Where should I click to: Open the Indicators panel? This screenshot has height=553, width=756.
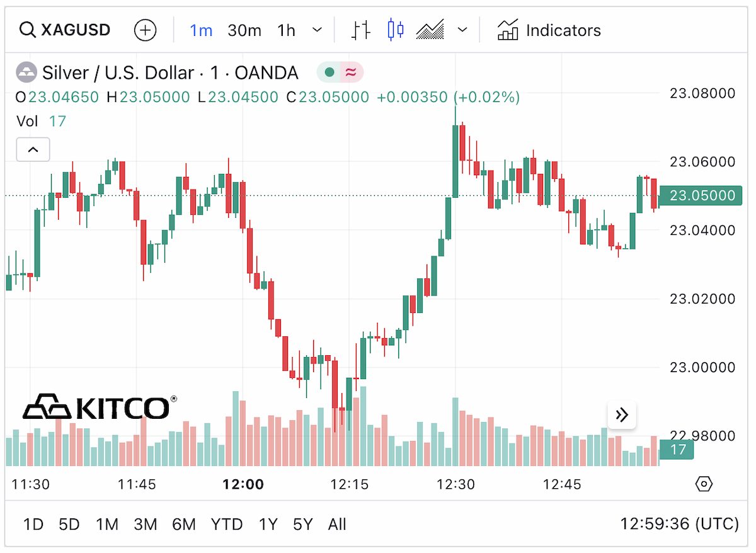(x=549, y=30)
